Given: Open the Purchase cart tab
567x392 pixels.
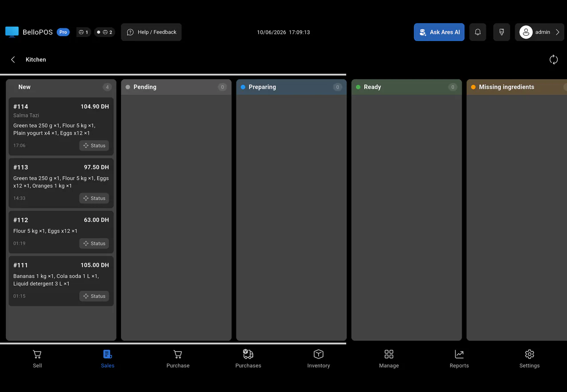Looking at the screenshot, I should 178,359.
